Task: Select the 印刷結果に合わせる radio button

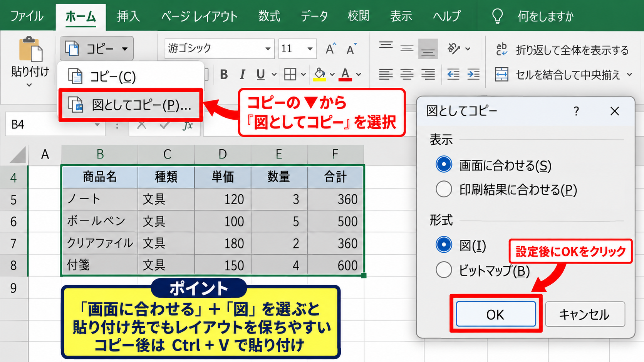Action: tap(444, 189)
